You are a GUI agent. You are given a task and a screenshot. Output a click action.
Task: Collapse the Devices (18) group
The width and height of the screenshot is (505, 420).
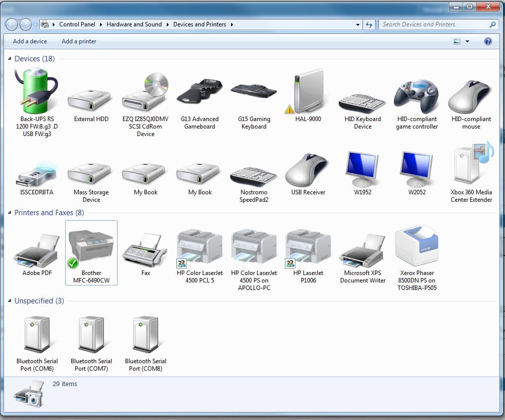[x=9, y=59]
